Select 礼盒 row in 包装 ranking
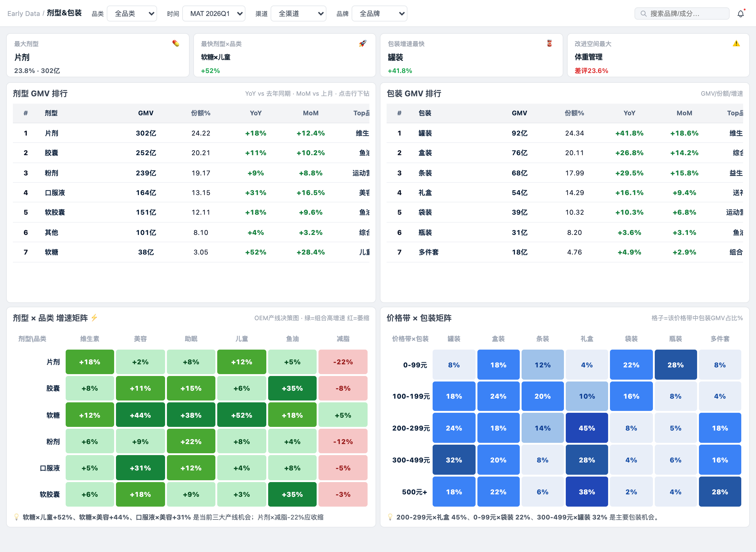This screenshot has height=552, width=756. pyautogui.click(x=565, y=193)
